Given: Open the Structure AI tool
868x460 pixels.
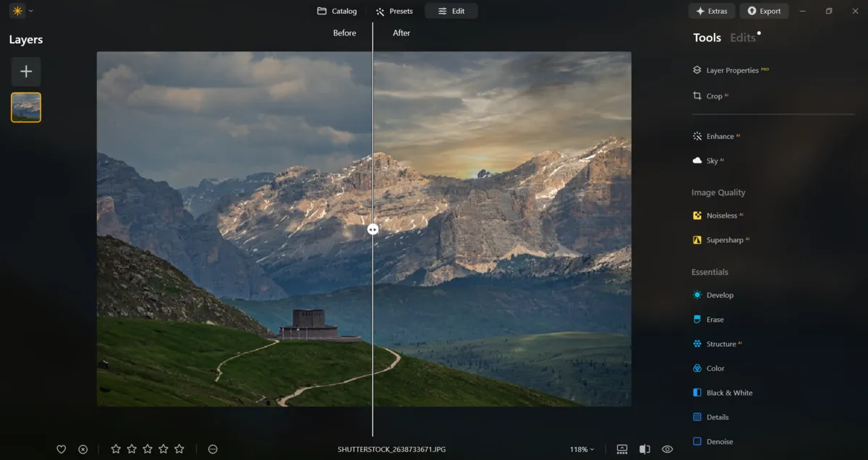Looking at the screenshot, I should click(x=723, y=344).
